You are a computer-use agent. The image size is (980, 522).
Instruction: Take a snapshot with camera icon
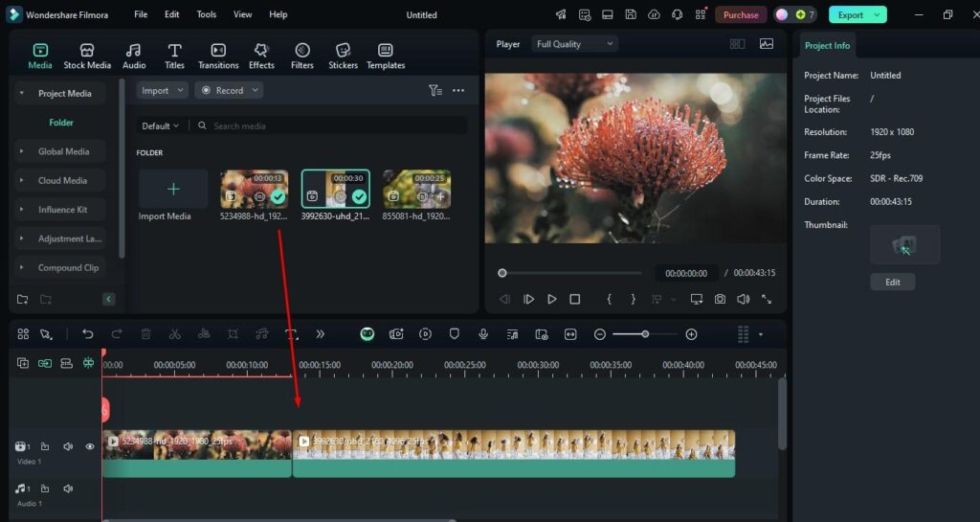point(720,300)
